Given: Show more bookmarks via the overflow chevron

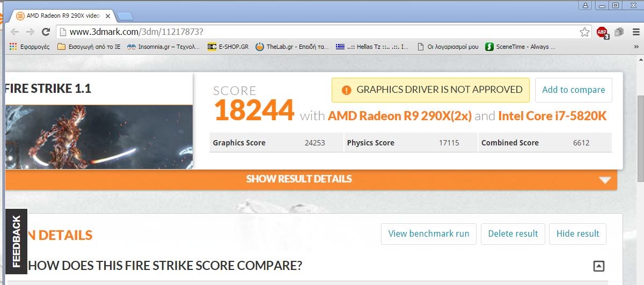Looking at the screenshot, I should click(636, 47).
